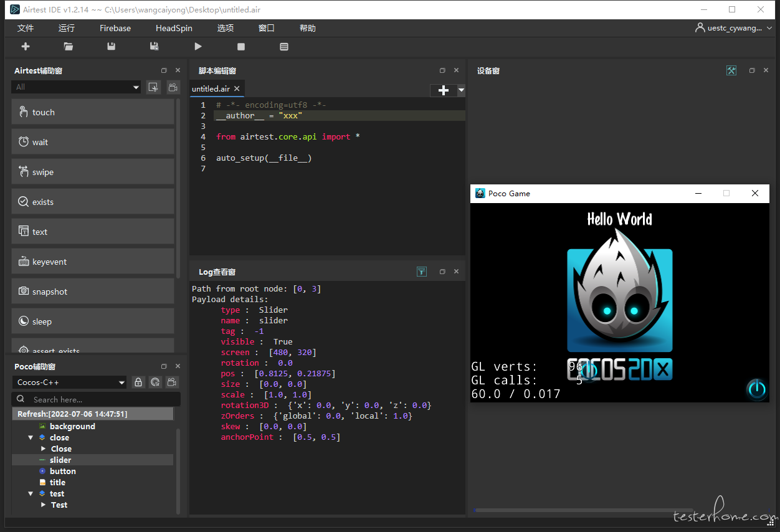
Task: Click the Poco search input field
Action: point(97,399)
